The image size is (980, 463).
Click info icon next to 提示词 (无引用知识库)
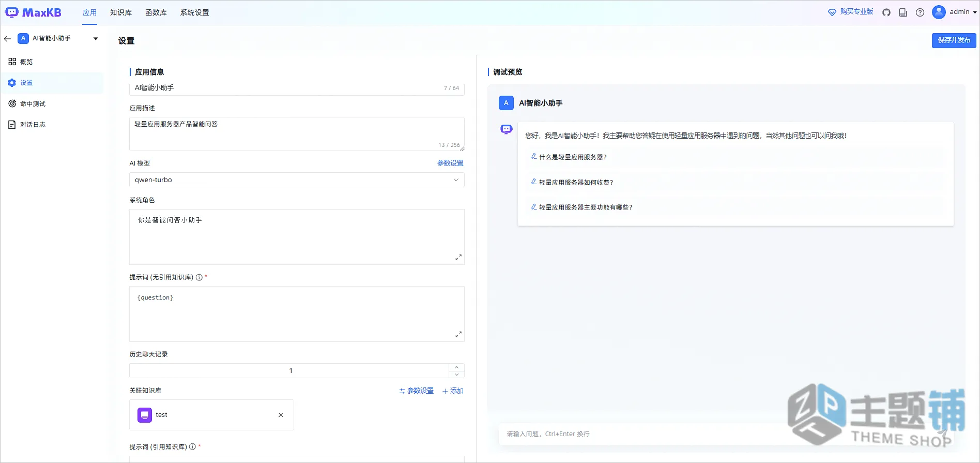(x=199, y=277)
